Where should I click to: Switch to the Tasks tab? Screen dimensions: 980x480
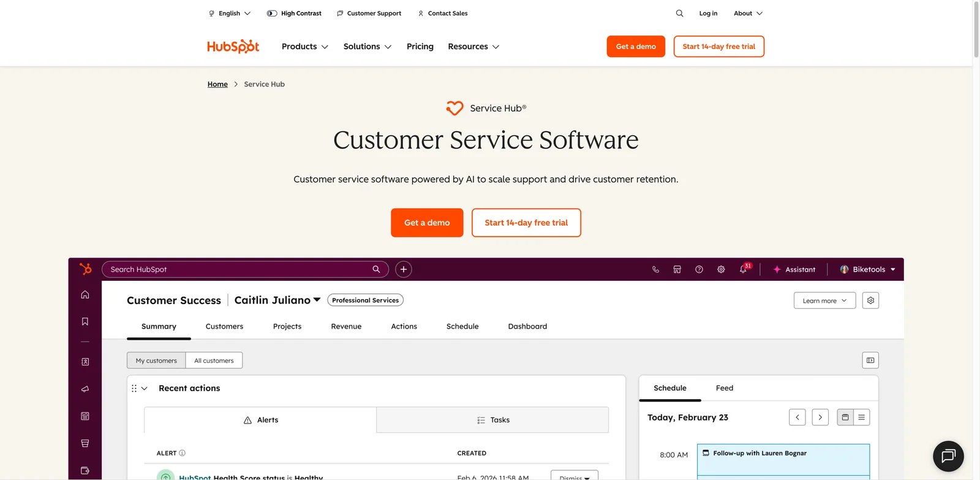pyautogui.click(x=493, y=420)
